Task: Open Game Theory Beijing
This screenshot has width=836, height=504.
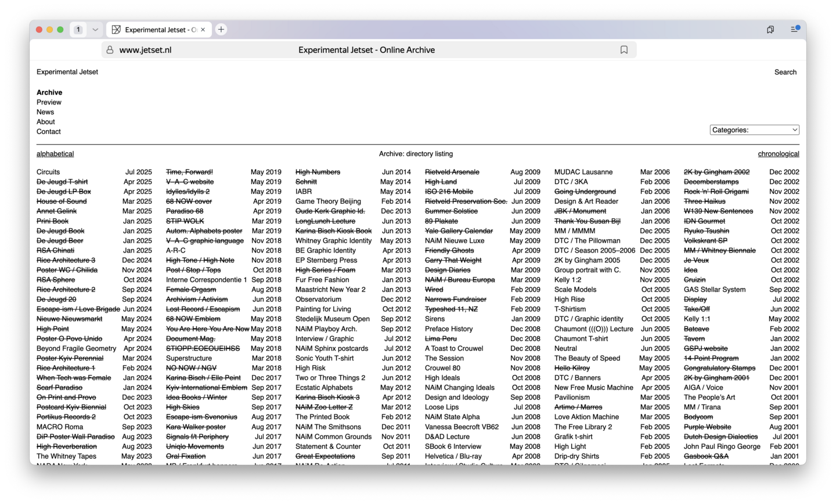Action: coord(328,201)
